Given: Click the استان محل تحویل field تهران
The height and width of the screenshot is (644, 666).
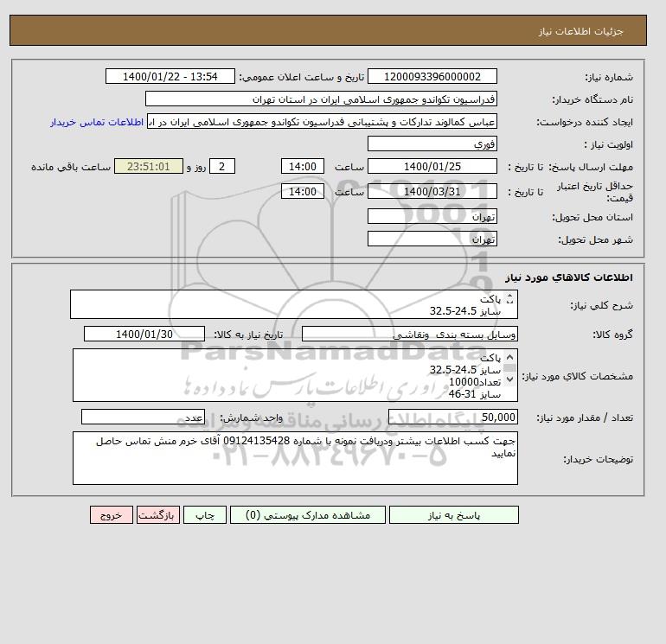Looking at the screenshot, I should click(x=432, y=216).
